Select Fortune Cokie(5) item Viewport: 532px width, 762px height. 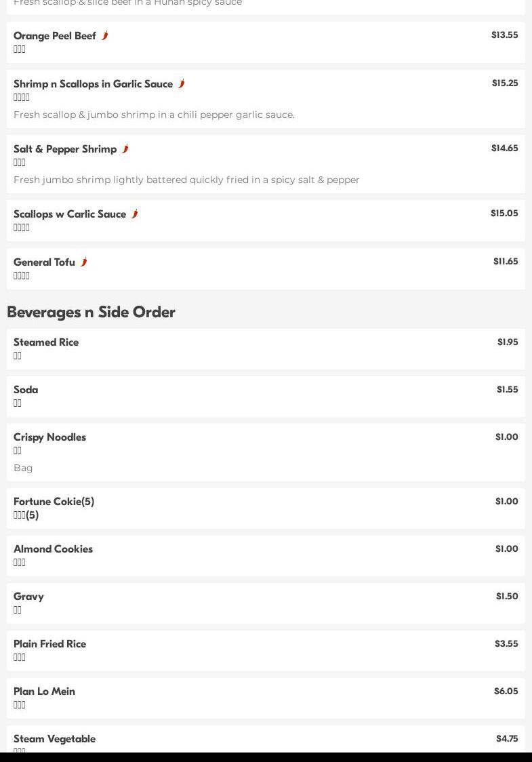point(54,502)
